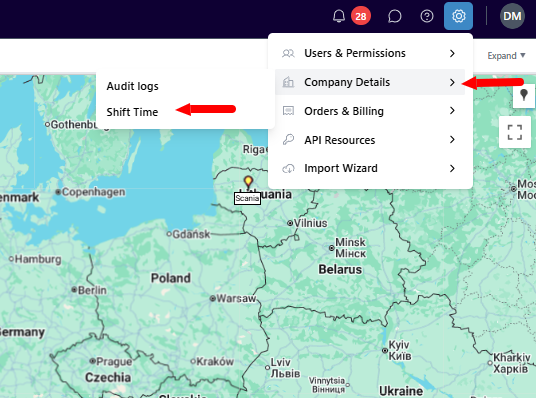Expand the Orders & Billing chevron
This screenshot has width=536, height=398.
tap(452, 111)
